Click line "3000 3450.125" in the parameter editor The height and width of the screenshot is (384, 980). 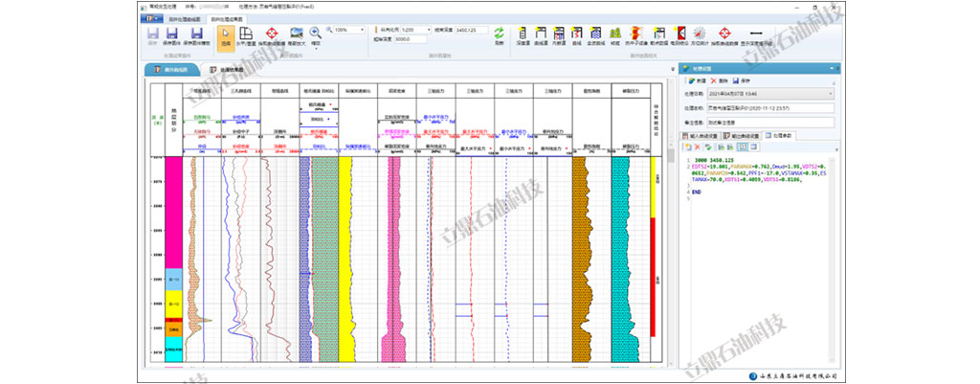click(x=712, y=160)
